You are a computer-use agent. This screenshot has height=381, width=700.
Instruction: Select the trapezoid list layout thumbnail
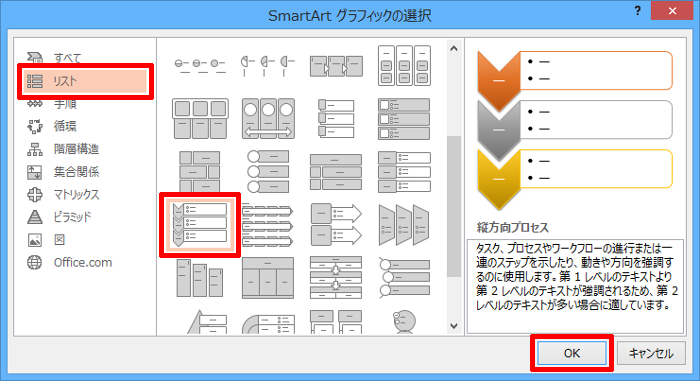404,225
